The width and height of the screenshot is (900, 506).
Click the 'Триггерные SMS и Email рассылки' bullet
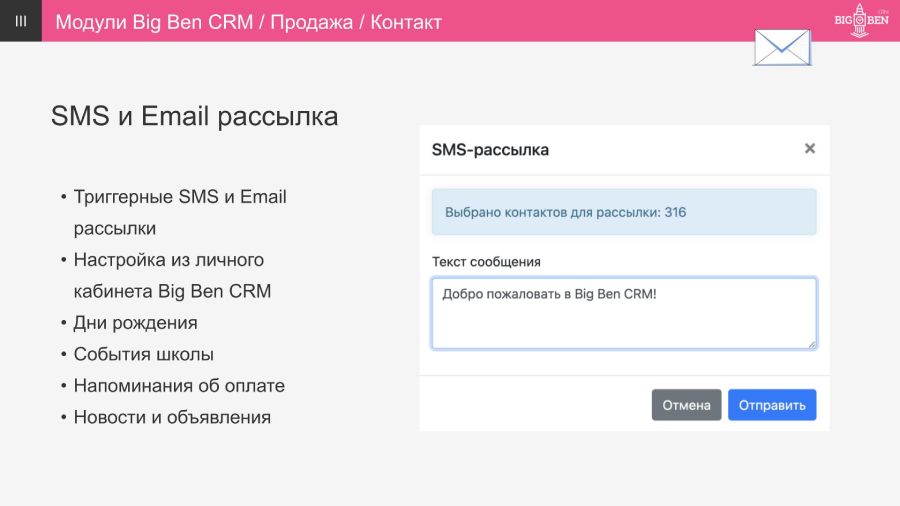[x=180, y=212]
